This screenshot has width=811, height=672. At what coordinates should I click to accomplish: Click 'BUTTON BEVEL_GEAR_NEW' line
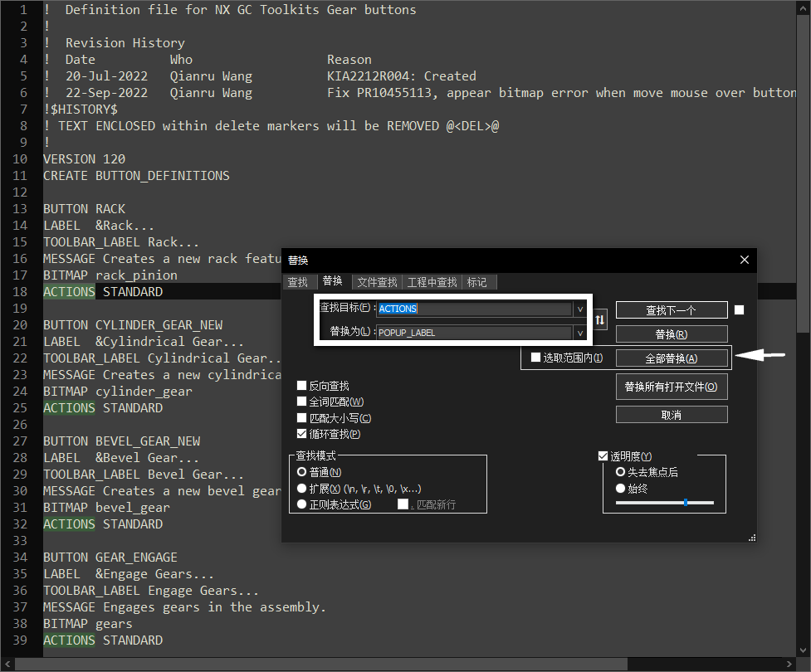(x=121, y=441)
